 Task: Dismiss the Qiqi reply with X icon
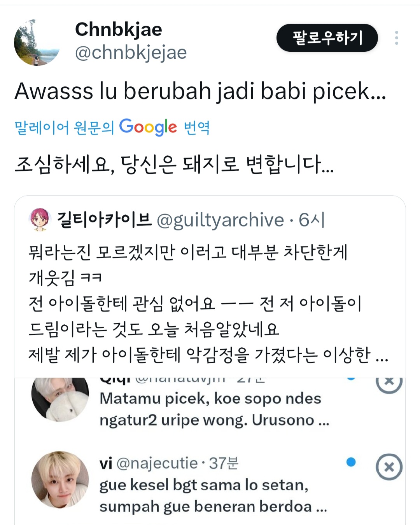(389, 382)
